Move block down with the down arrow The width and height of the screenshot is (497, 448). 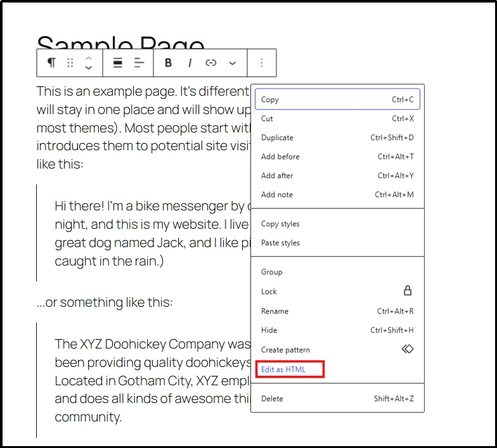(89, 67)
